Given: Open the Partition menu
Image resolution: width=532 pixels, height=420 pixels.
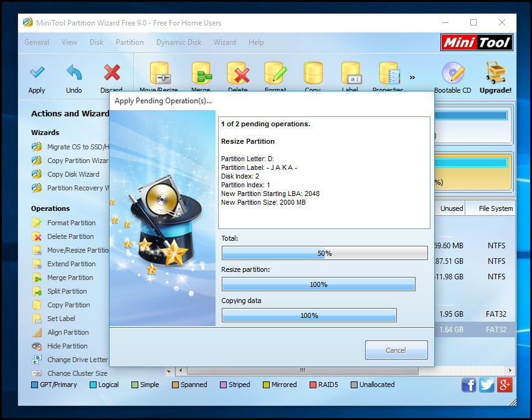Looking at the screenshot, I should (x=130, y=42).
